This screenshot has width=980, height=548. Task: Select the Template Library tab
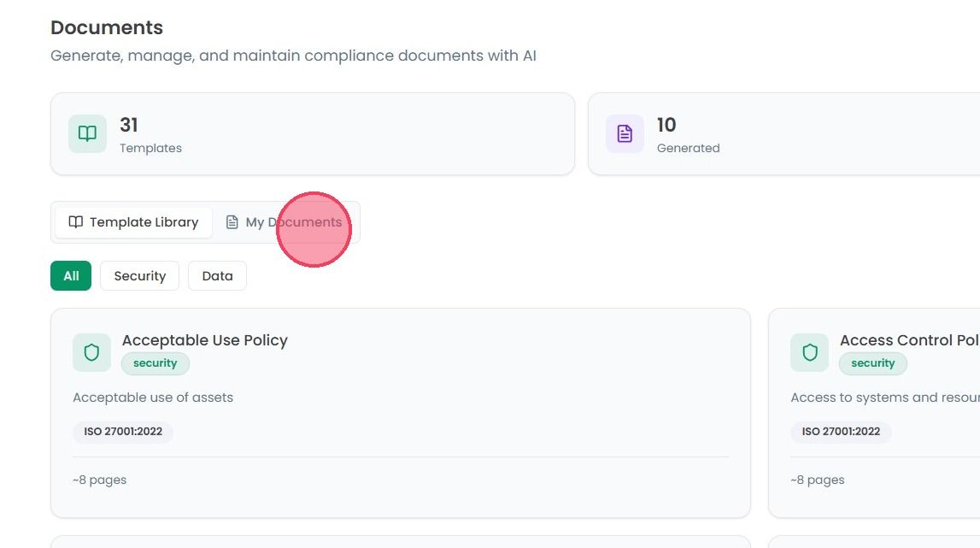(134, 222)
